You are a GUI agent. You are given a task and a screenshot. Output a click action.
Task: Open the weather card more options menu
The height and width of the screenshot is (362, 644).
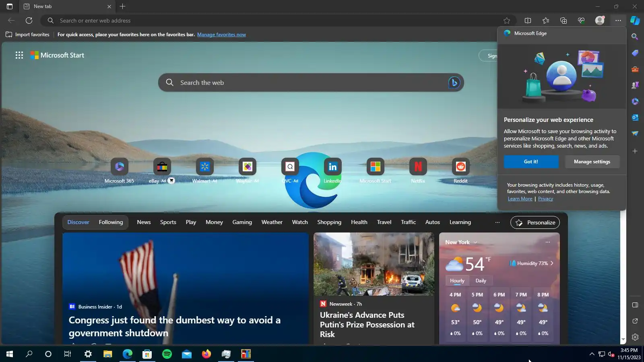pyautogui.click(x=548, y=242)
